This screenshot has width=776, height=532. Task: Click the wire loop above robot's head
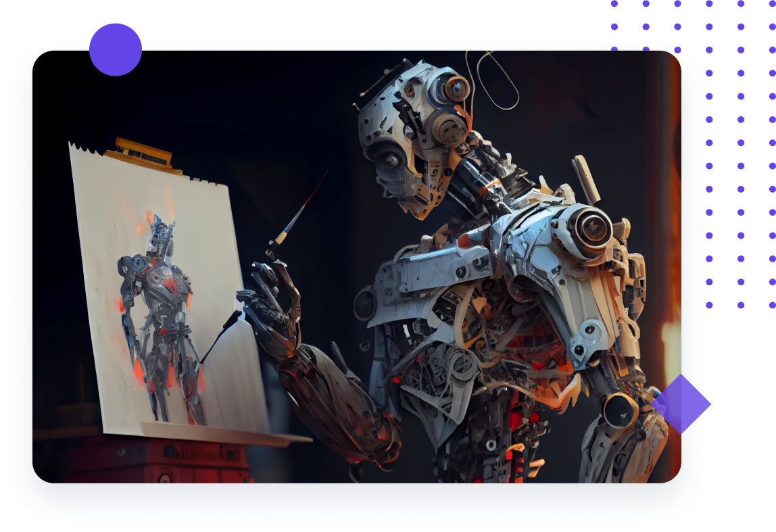point(493,78)
